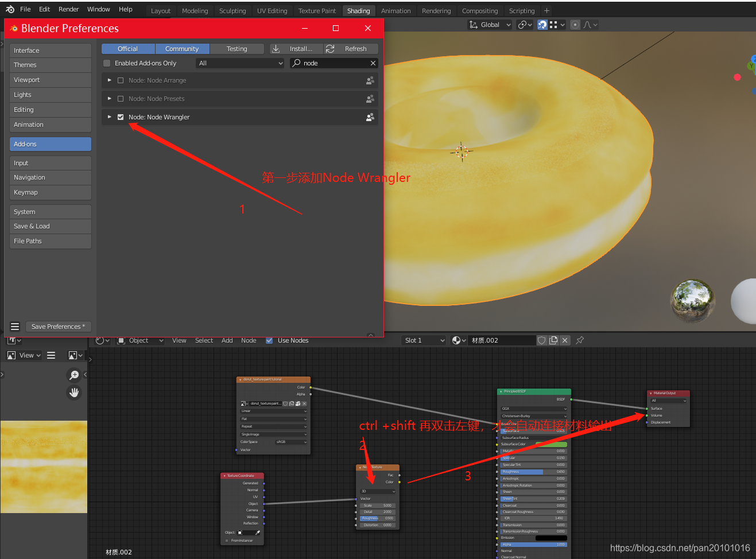Open the image browse icon in the image editor header
The height and width of the screenshot is (559, 756).
coord(76,355)
